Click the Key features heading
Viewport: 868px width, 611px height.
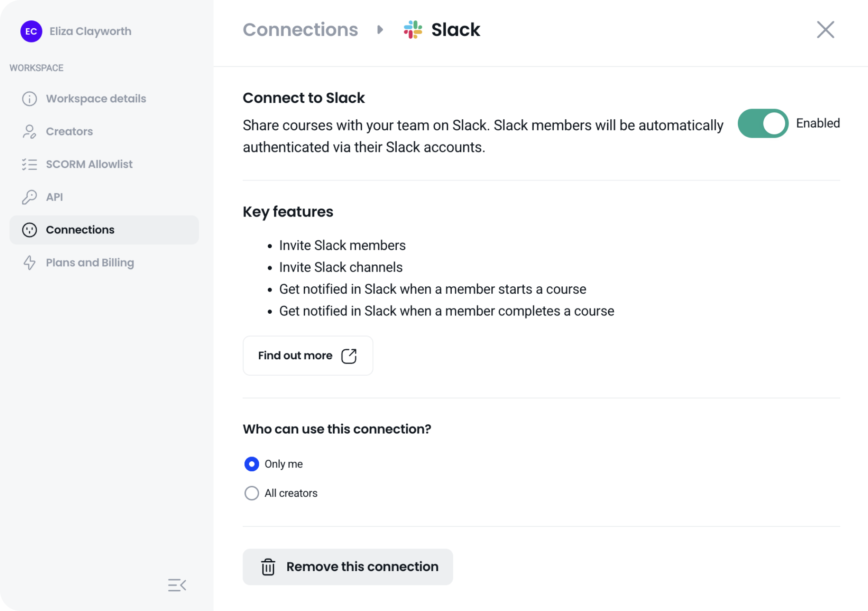(x=288, y=212)
